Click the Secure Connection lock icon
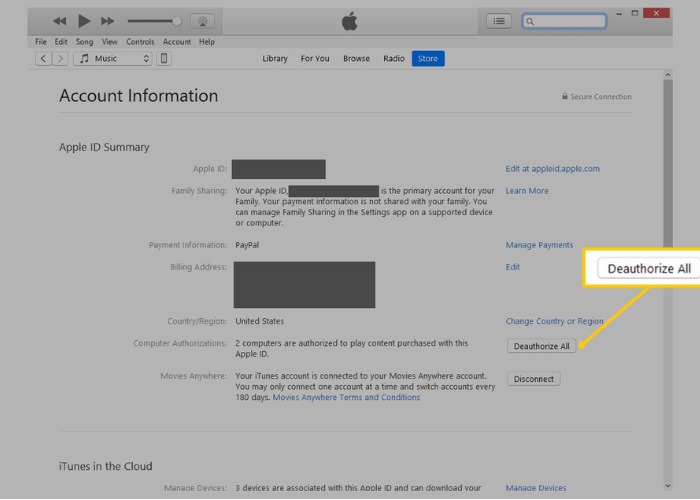Viewport: 700px width, 500px height. [565, 96]
